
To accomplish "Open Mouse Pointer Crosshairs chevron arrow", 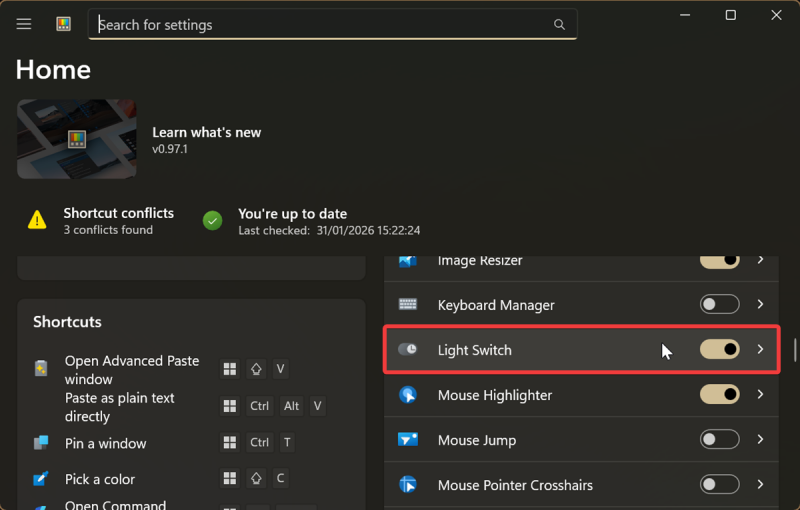I will point(760,485).
